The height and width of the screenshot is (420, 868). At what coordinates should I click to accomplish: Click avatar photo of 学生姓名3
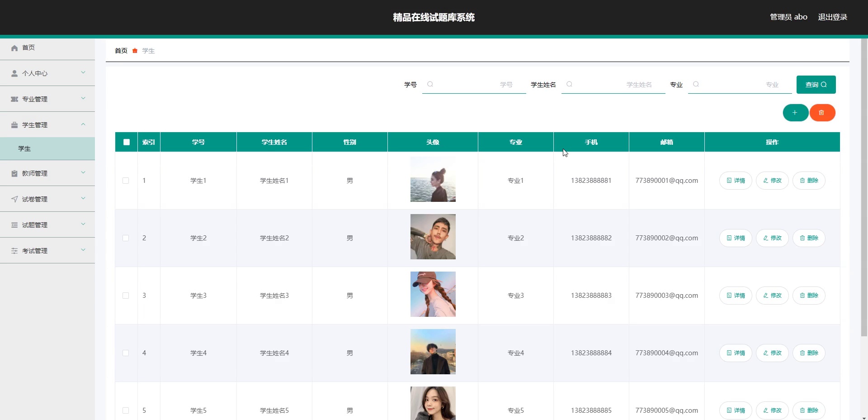[x=433, y=294]
